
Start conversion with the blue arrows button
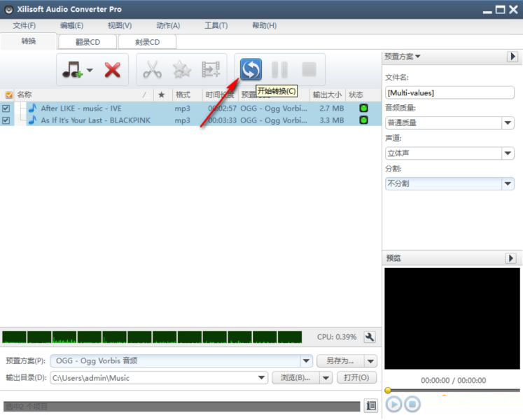point(251,69)
